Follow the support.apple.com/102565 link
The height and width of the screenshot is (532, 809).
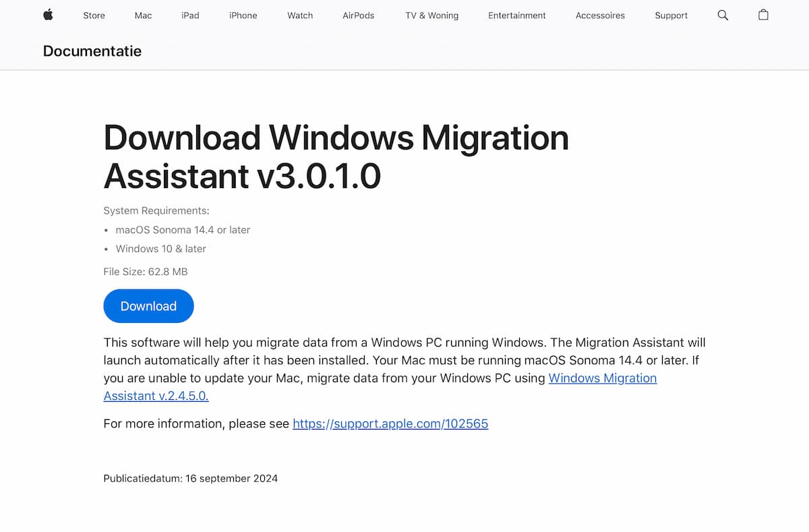point(390,424)
